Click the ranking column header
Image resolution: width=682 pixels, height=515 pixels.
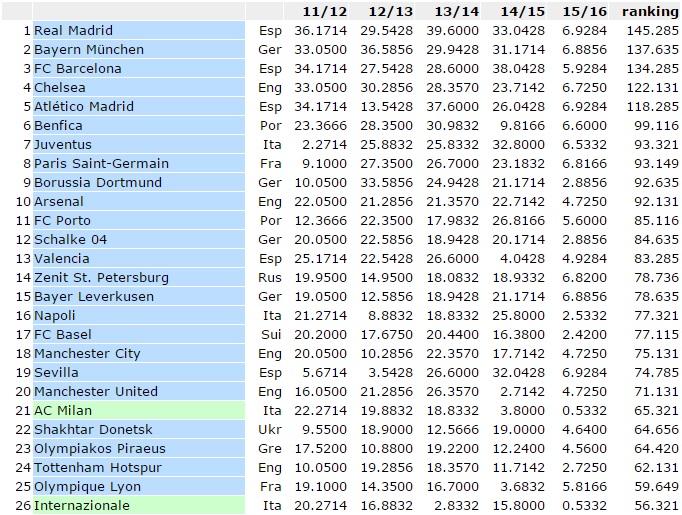[x=649, y=11]
